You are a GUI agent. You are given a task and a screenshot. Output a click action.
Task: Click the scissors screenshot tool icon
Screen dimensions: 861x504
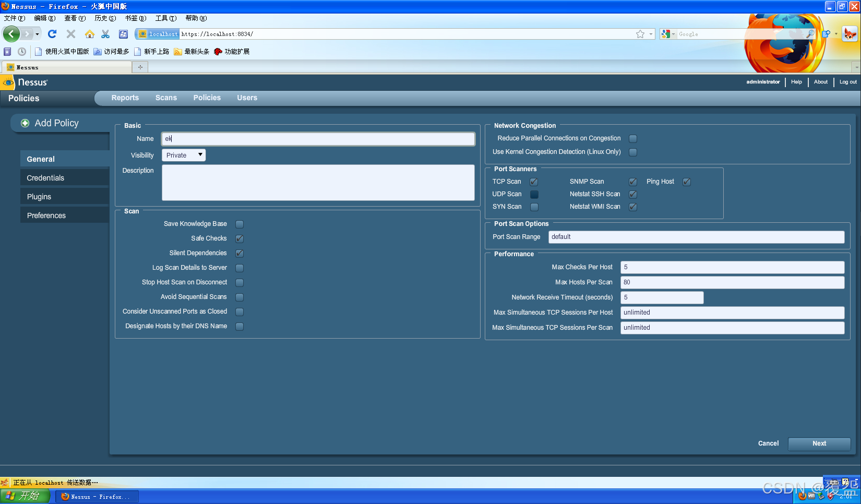coord(105,34)
